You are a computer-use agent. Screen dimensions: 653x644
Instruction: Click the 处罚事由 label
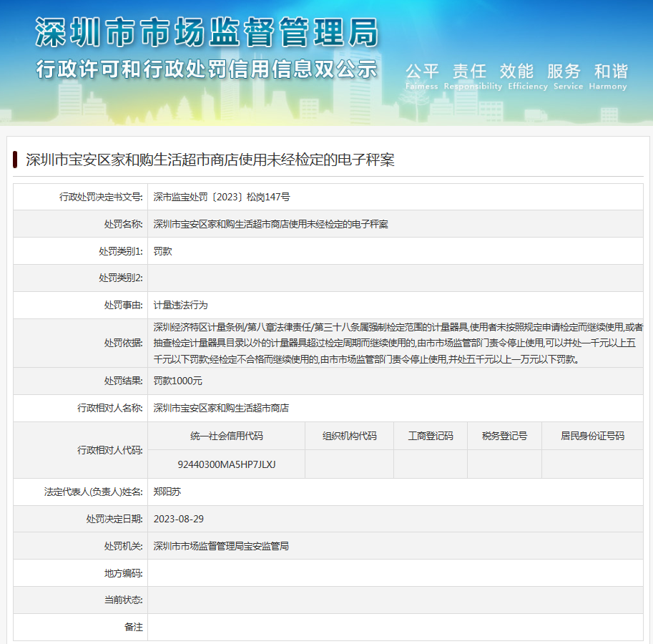pyautogui.click(x=123, y=306)
